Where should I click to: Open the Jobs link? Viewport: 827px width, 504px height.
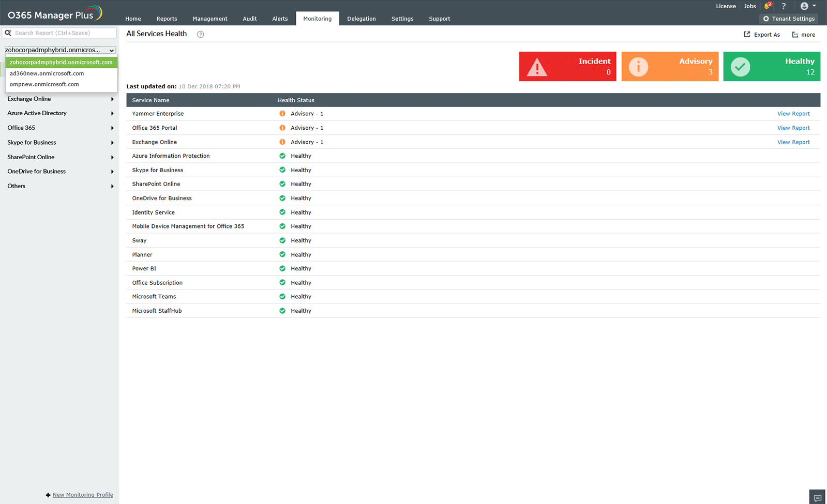(750, 6)
